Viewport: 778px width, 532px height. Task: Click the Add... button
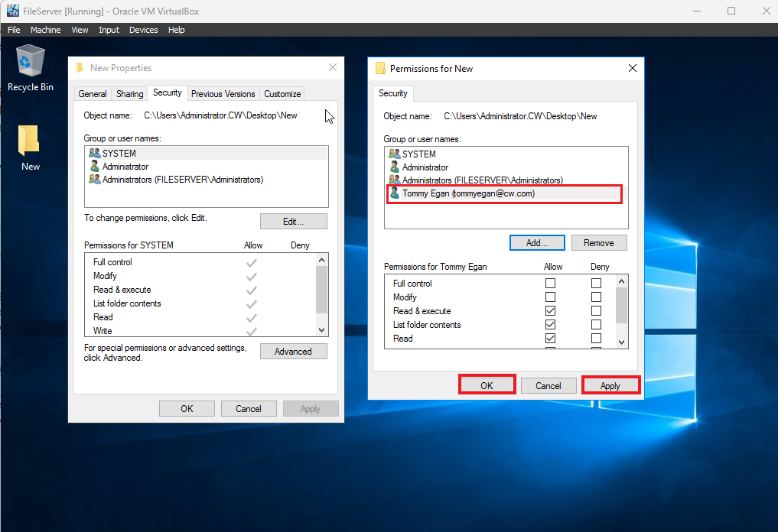(x=536, y=243)
